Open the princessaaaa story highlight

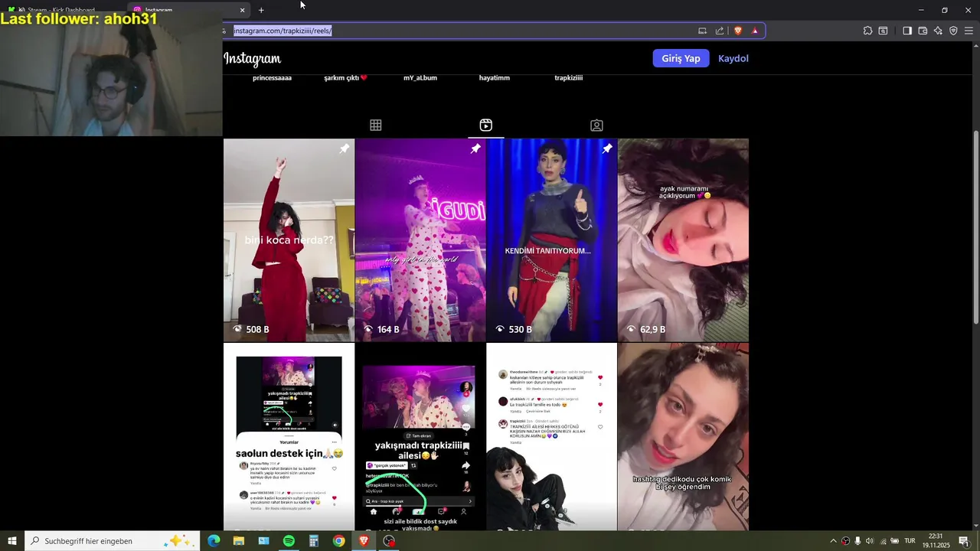coord(272,78)
